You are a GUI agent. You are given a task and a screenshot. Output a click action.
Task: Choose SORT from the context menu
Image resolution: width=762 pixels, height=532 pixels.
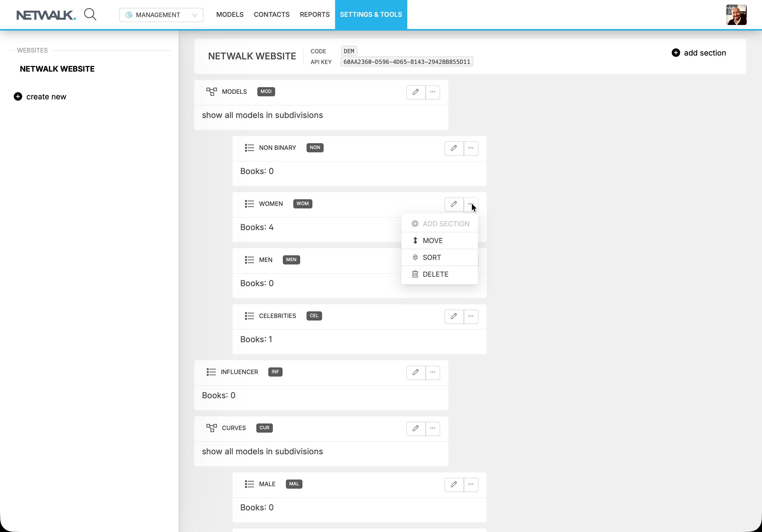click(x=431, y=257)
